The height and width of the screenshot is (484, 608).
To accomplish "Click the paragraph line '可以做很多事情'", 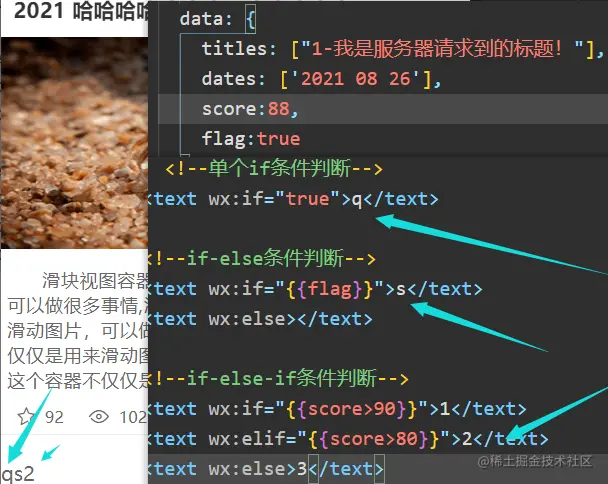I will [78, 306].
